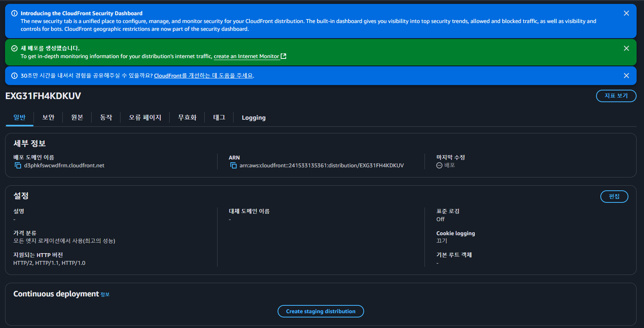Screen dimensions: 644x328
Task: Click the external link icon after Internet Monitor
Action: pyautogui.click(x=283, y=56)
